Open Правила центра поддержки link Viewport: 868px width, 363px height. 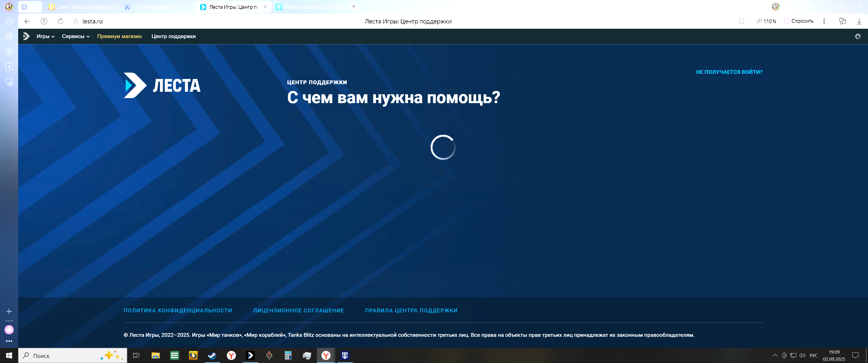(411, 311)
